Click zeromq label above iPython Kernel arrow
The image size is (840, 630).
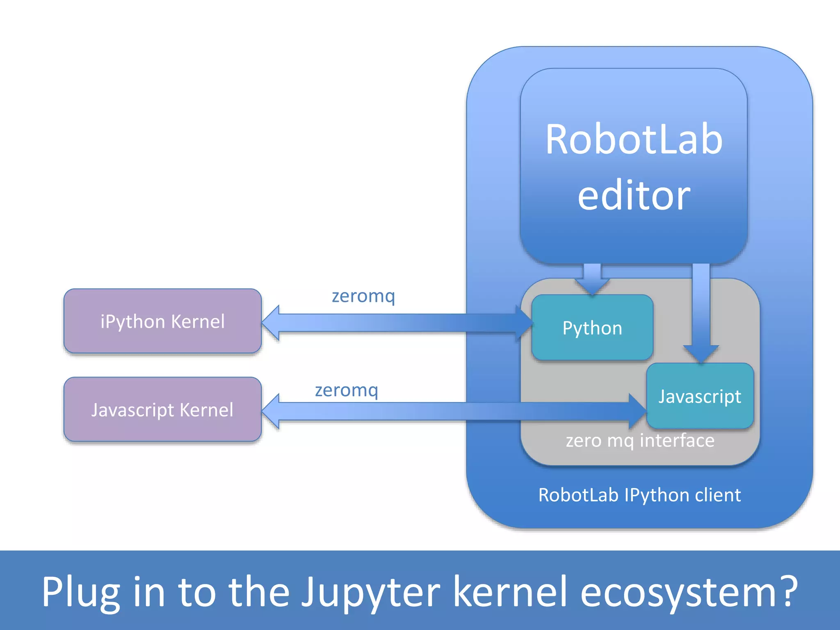click(x=363, y=296)
